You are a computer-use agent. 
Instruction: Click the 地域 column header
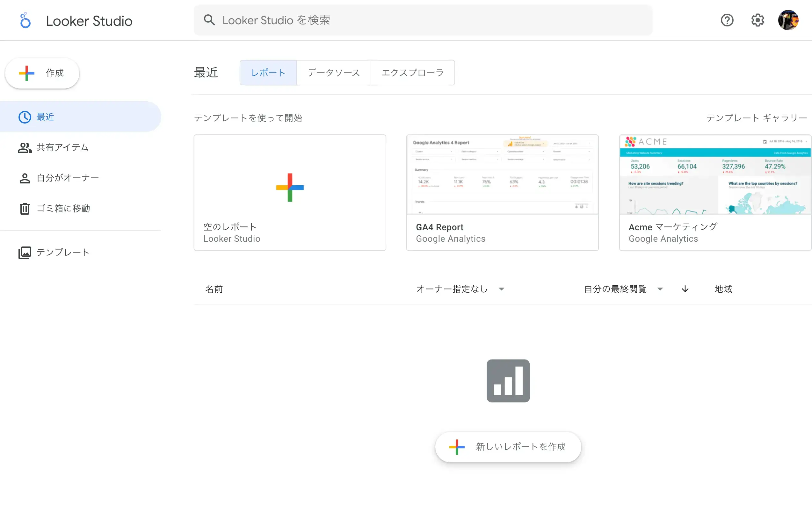[723, 289]
